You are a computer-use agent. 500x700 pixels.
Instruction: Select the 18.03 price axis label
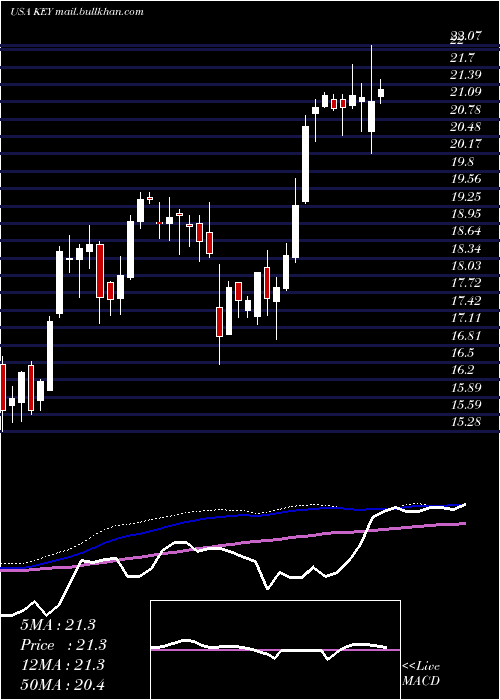click(466, 266)
